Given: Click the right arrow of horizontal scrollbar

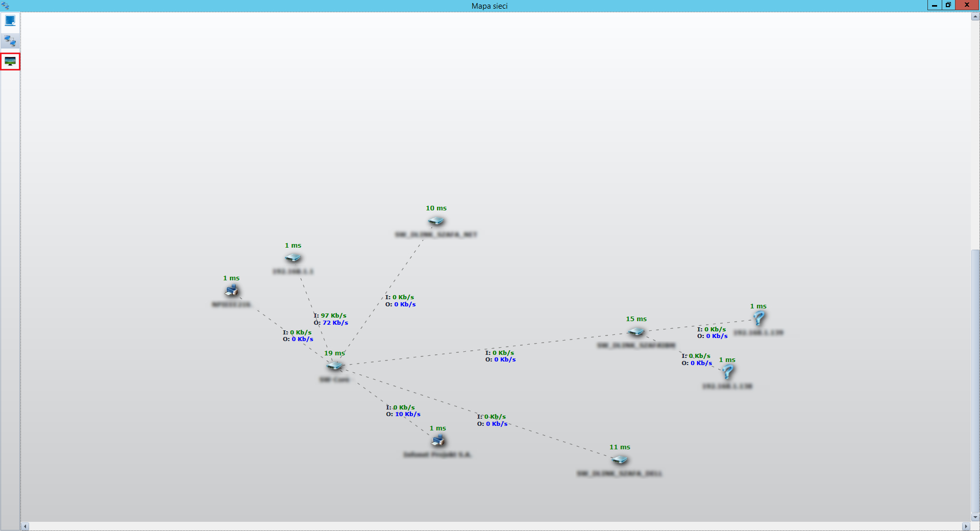Looking at the screenshot, I should [x=965, y=526].
